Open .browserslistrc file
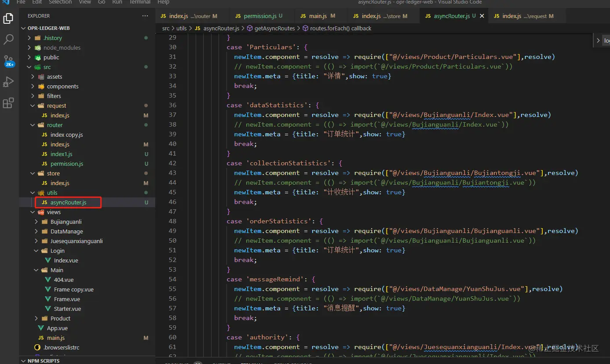Image resolution: width=610 pixels, height=364 pixels. [x=87, y=347]
